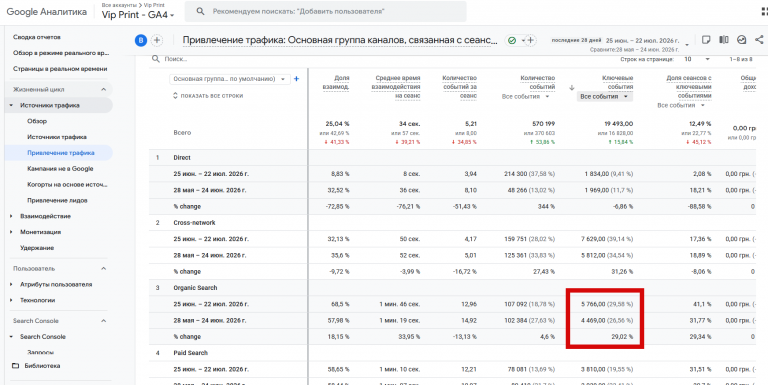Open the Insights icon in header
768x385 pixels.
[x=741, y=40]
